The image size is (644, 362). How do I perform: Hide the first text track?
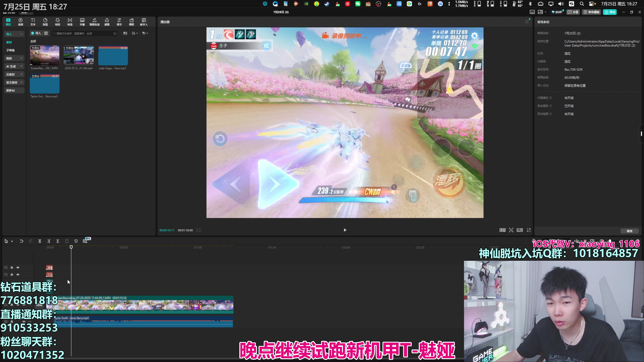(18, 267)
